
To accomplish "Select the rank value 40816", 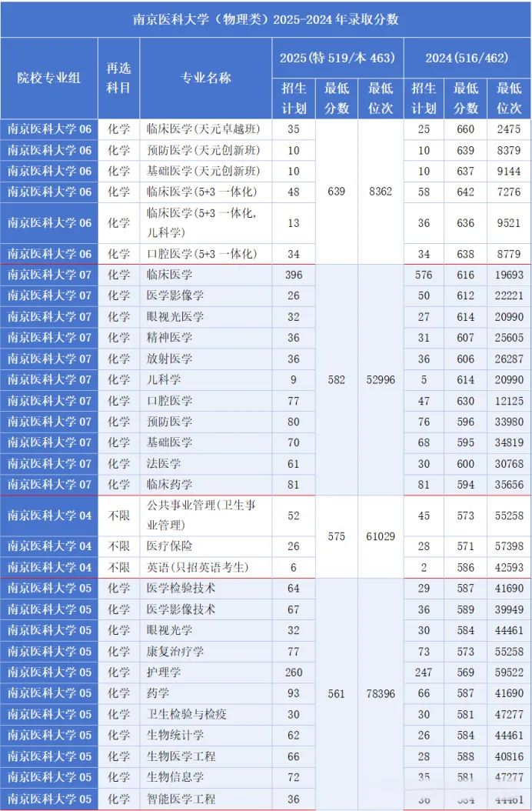I will pyautogui.click(x=509, y=756).
